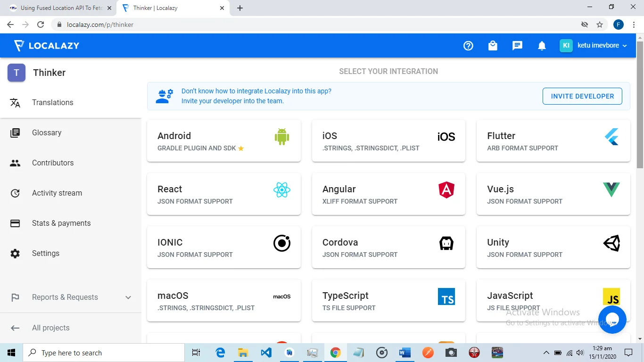The image size is (644, 362).
Task: Go back to All projects
Action: (71, 328)
